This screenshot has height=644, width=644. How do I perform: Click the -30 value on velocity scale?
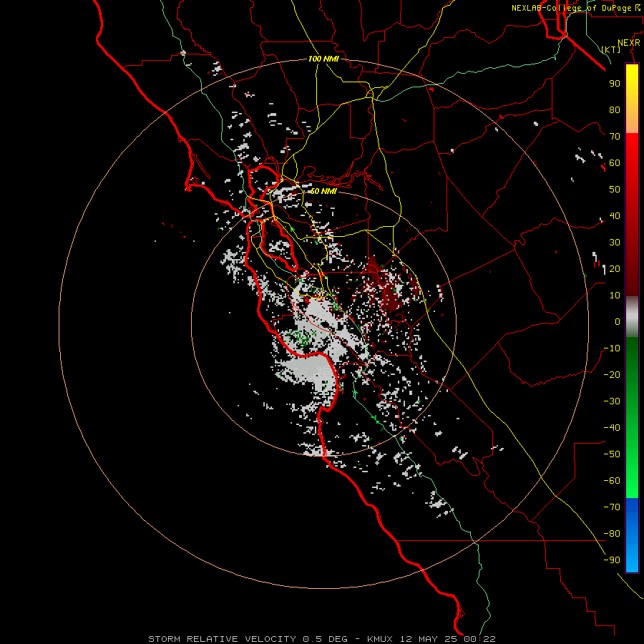pyautogui.click(x=612, y=401)
